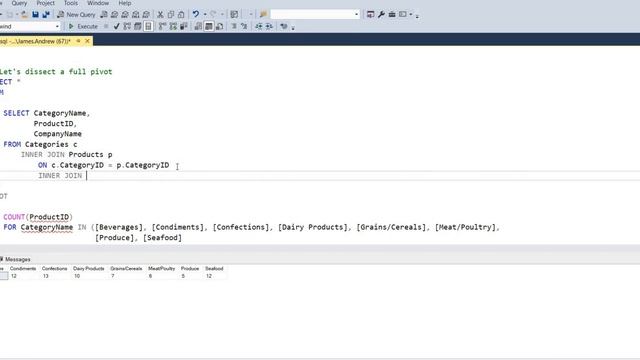The height and width of the screenshot is (360, 640).
Task: Click the Cut icon
Action: coord(160,15)
